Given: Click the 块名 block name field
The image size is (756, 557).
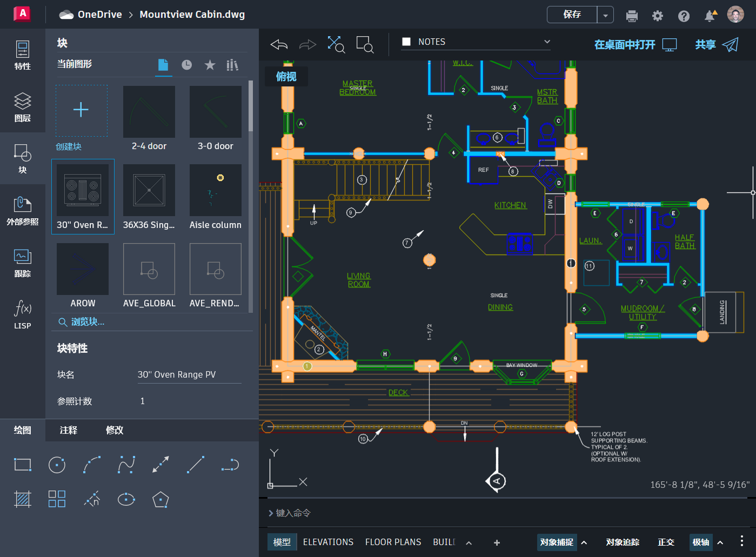Looking at the screenshot, I should 189,374.
